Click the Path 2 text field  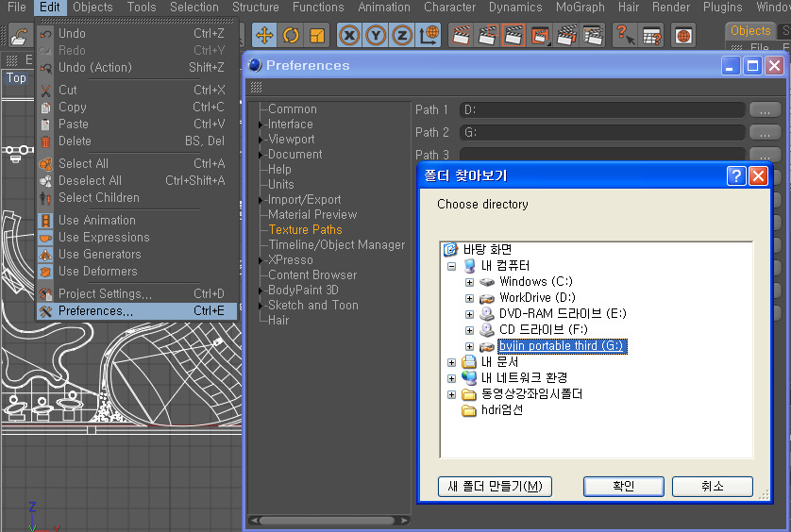[x=602, y=133]
